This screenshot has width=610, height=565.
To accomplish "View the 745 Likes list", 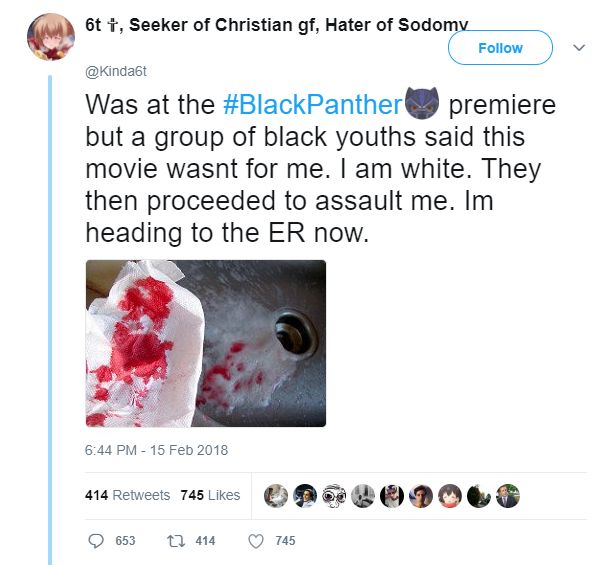I will click(210, 495).
